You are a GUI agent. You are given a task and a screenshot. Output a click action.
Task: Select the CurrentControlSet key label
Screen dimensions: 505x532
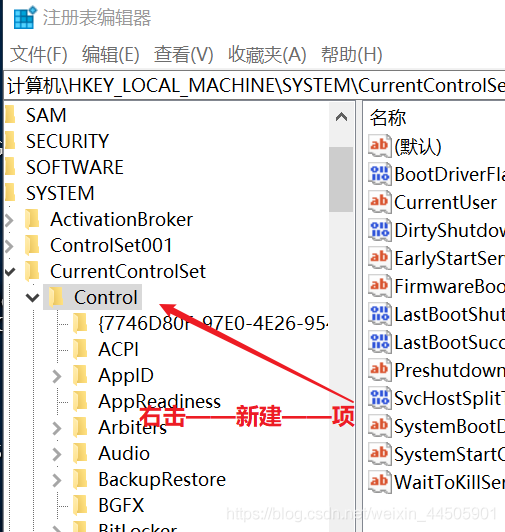[x=128, y=272]
